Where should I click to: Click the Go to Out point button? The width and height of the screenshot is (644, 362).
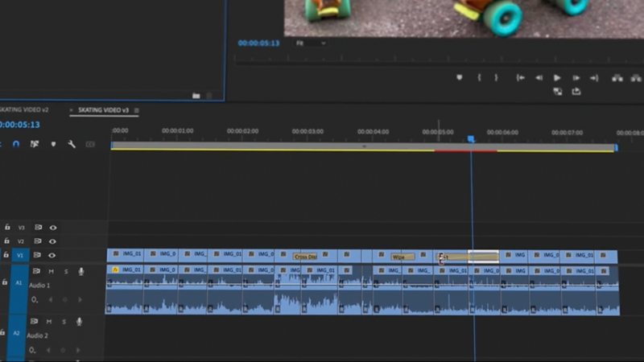coord(594,78)
